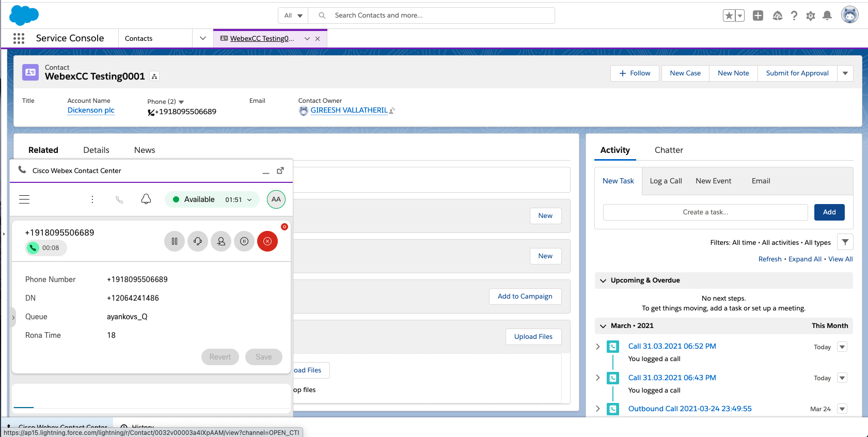Expand the Phone (2) dropdown
This screenshot has height=437, width=868.
(x=181, y=102)
